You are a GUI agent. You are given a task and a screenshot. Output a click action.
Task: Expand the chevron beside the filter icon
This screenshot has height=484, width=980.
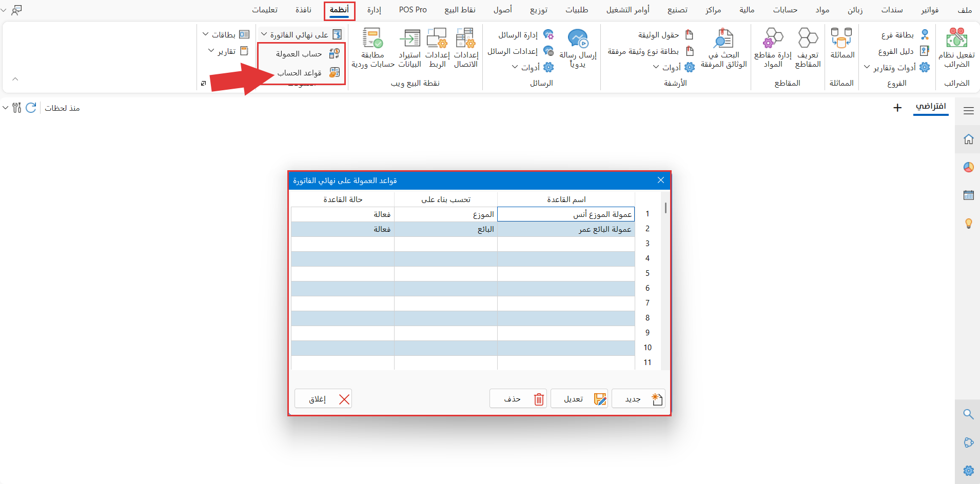tap(5, 108)
